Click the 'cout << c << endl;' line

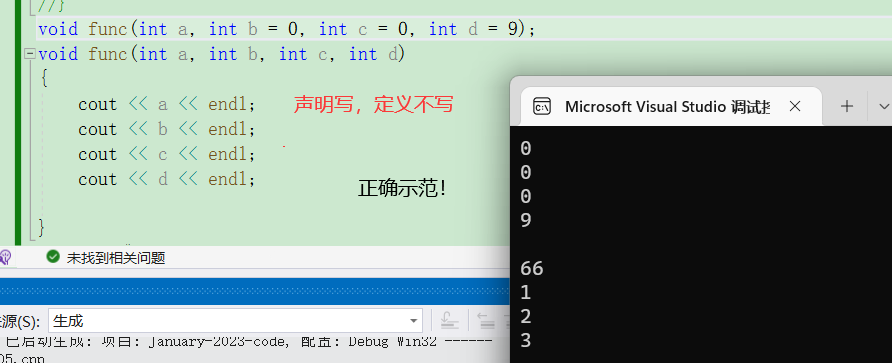tap(167, 155)
